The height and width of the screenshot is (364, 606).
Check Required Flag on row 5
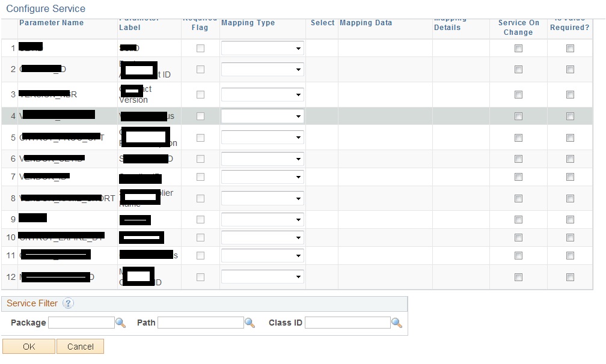(200, 137)
